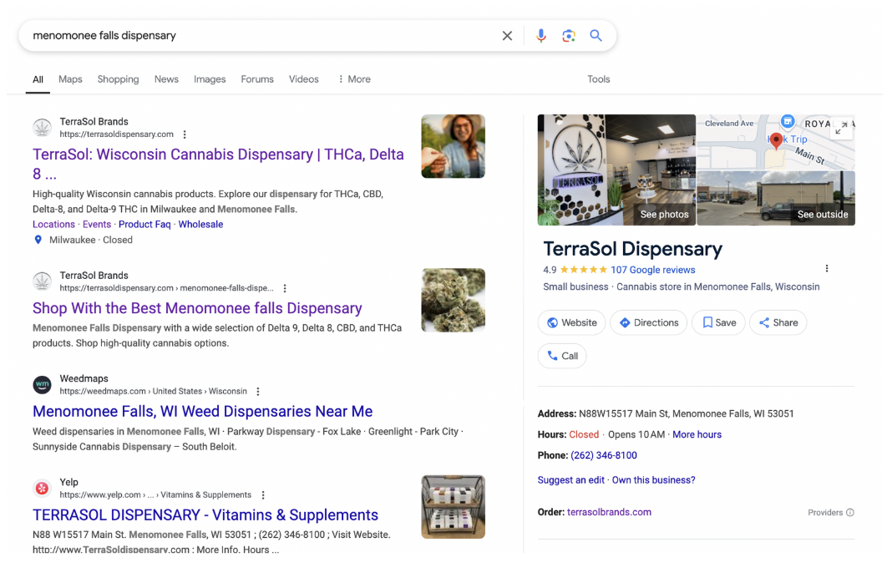The height and width of the screenshot is (588, 887).
Task: Click the red map pin marker
Action: pos(776,141)
